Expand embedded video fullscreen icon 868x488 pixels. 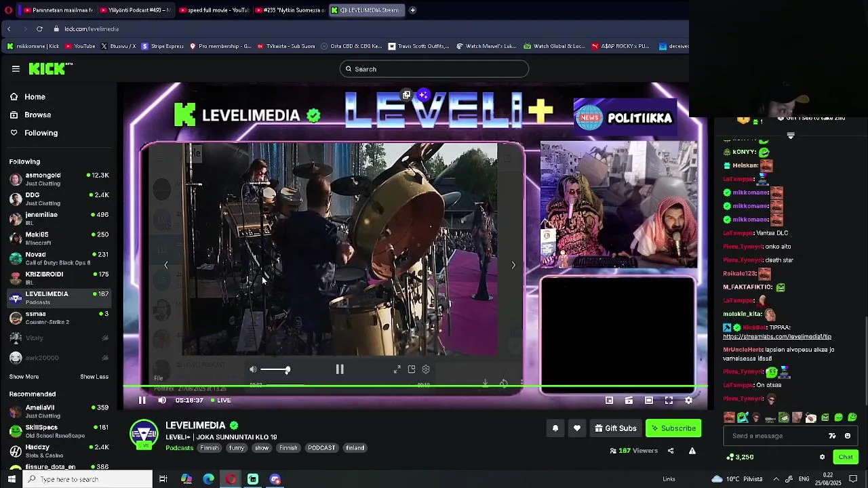(397, 369)
